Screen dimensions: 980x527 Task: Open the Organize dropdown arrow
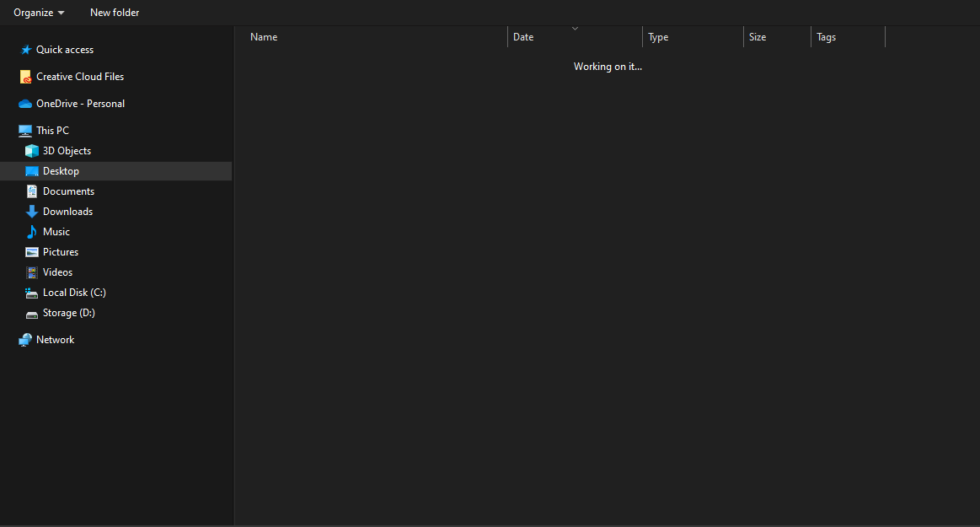pyautogui.click(x=61, y=13)
